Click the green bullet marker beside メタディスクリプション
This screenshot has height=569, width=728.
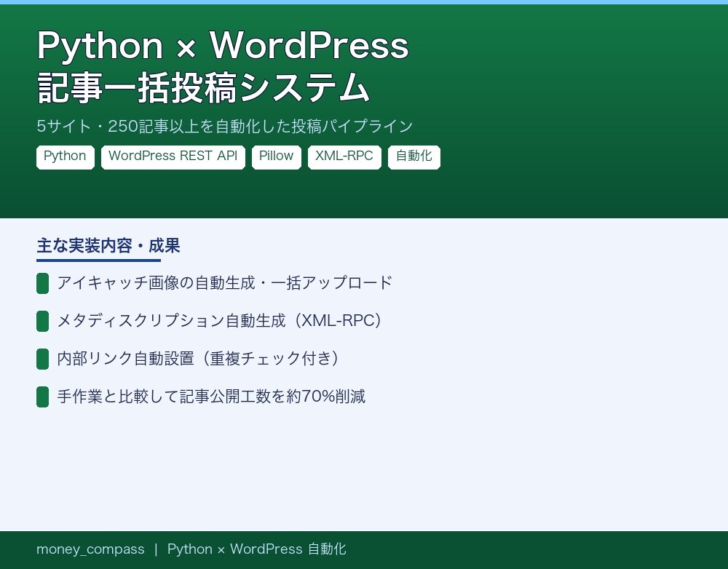pos(43,321)
